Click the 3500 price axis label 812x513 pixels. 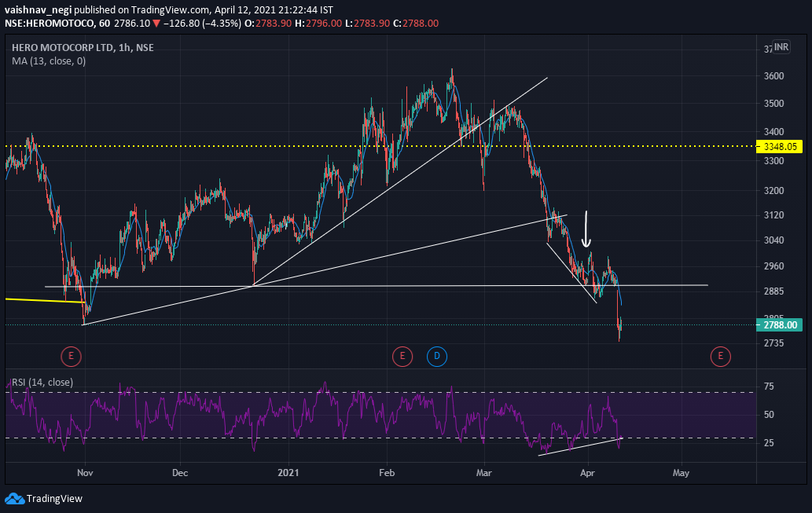point(773,104)
